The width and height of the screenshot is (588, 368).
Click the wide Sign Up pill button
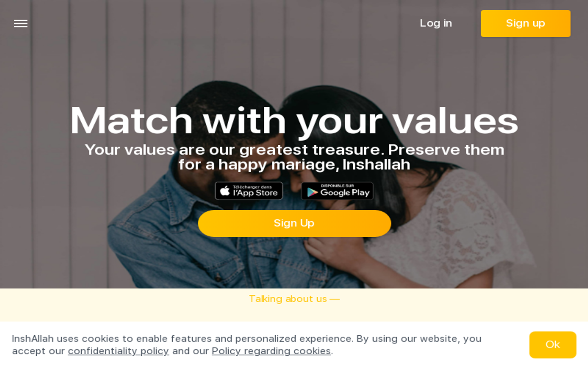294,223
